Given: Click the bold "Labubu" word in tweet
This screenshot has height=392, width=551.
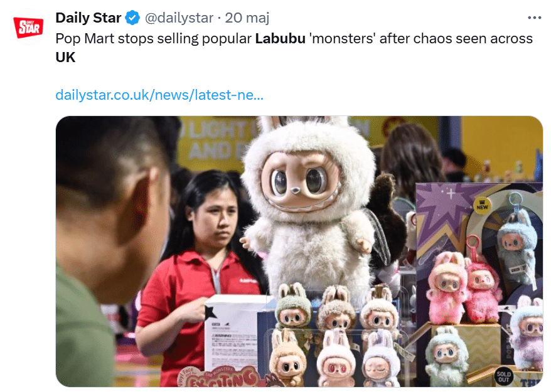Looking at the screenshot, I should click(280, 39).
